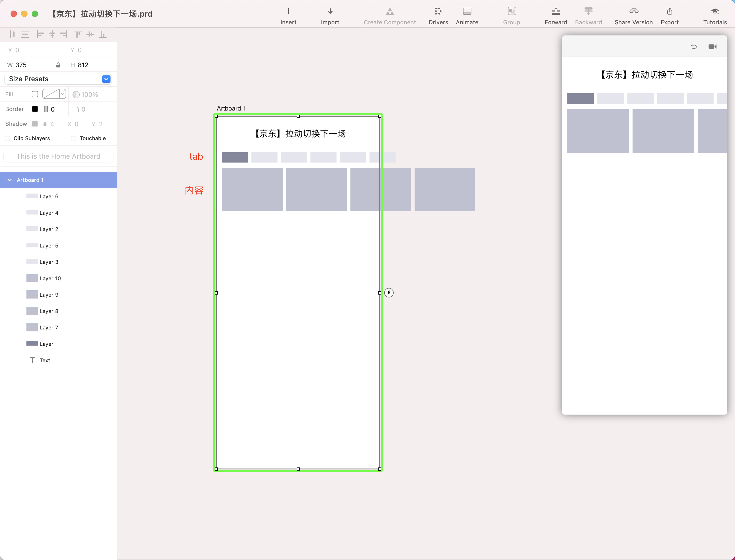Open the Size Presets dropdown

coord(106,79)
